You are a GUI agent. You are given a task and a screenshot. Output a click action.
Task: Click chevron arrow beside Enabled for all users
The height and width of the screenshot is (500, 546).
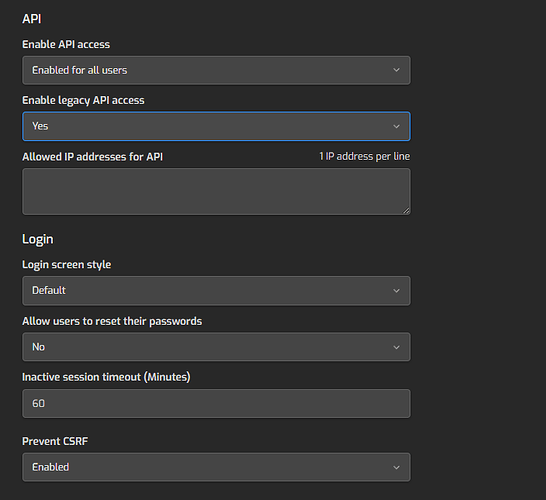click(396, 70)
